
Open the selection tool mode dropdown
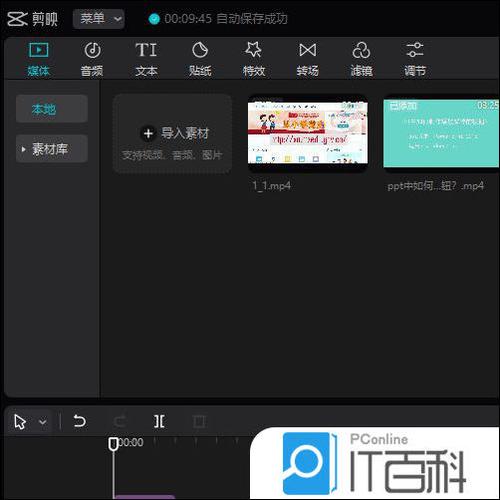click(x=43, y=422)
